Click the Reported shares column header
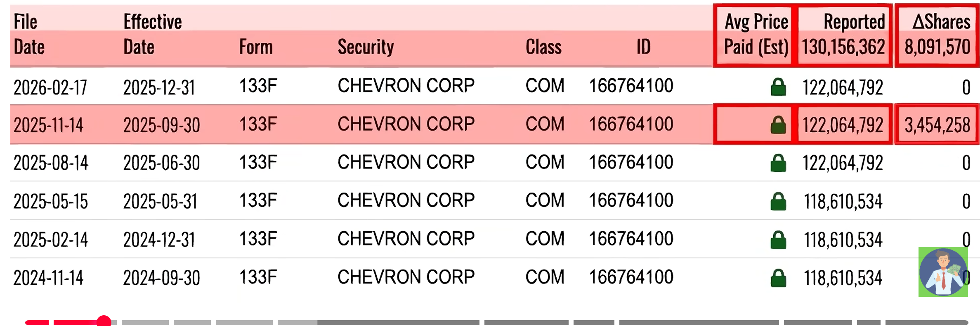This screenshot has height=326, width=980. [x=844, y=35]
